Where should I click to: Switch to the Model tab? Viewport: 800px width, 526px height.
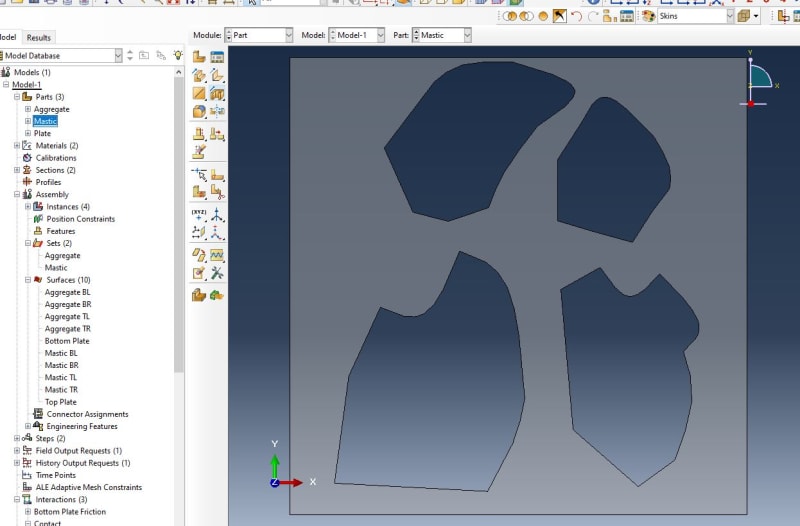point(9,37)
